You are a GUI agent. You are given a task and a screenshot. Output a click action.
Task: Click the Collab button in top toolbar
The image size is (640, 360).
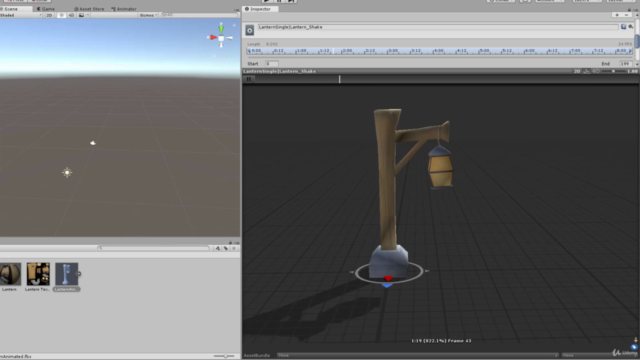click(501, 1)
